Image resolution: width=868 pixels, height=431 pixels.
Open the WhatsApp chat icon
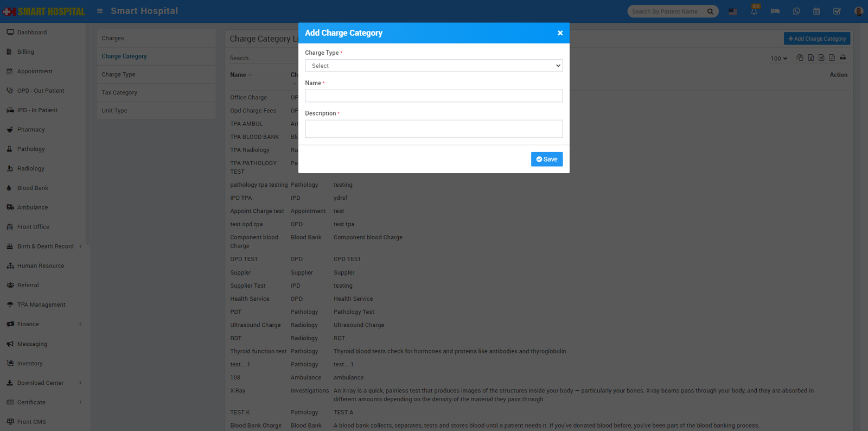[796, 11]
